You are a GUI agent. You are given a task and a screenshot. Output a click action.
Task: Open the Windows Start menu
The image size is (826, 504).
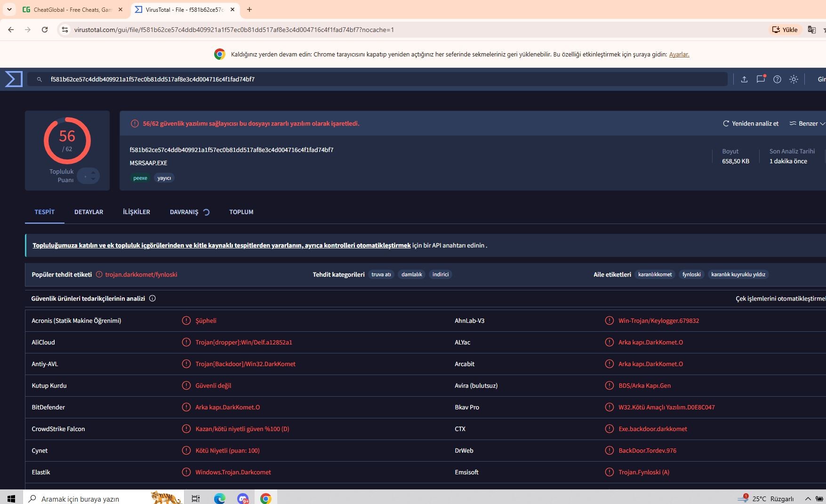click(x=11, y=498)
